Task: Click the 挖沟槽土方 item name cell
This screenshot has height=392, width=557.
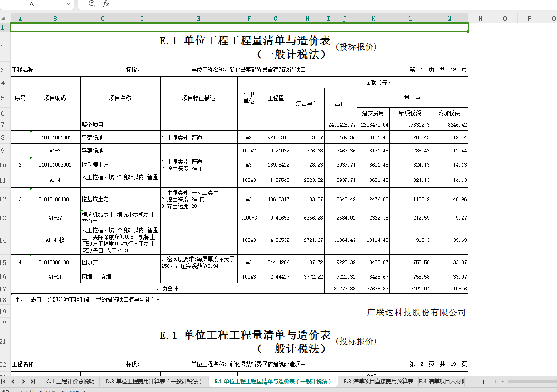Action: (x=120, y=165)
